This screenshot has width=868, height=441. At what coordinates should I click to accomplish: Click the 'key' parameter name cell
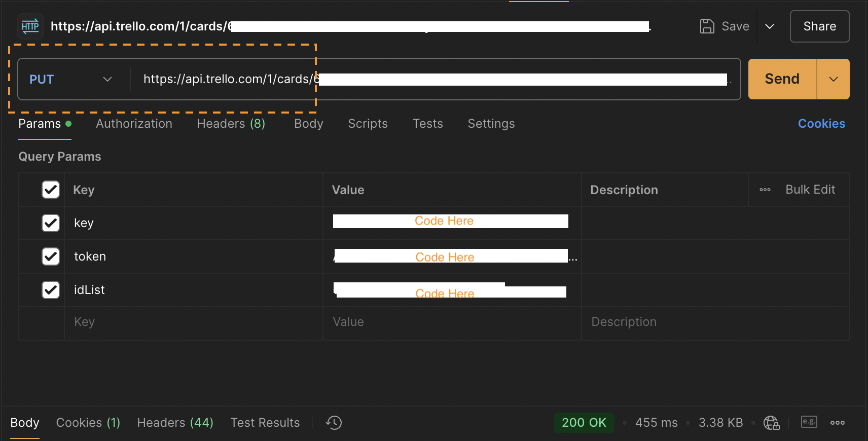194,223
